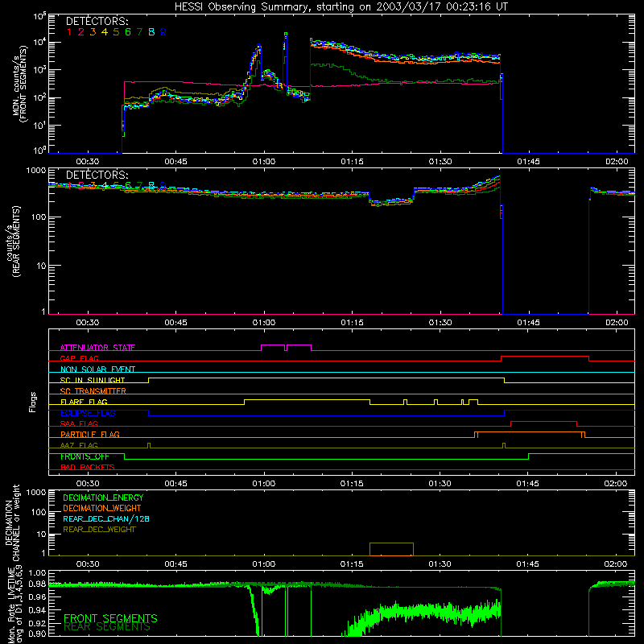Click the BAD_PACKETS flag label

pyautogui.click(x=88, y=468)
